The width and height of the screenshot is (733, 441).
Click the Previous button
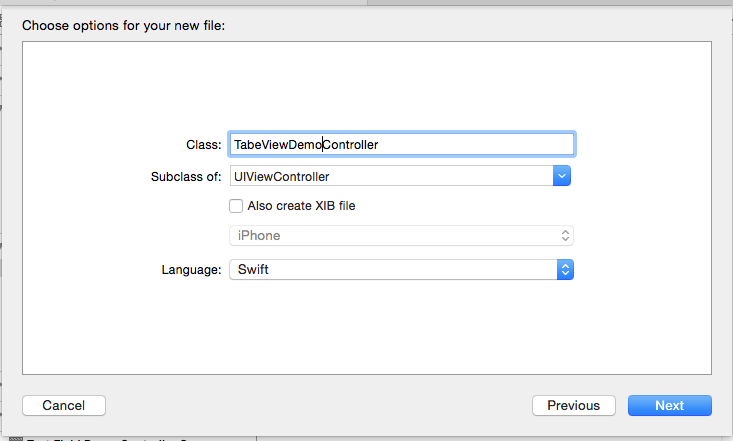coord(573,405)
